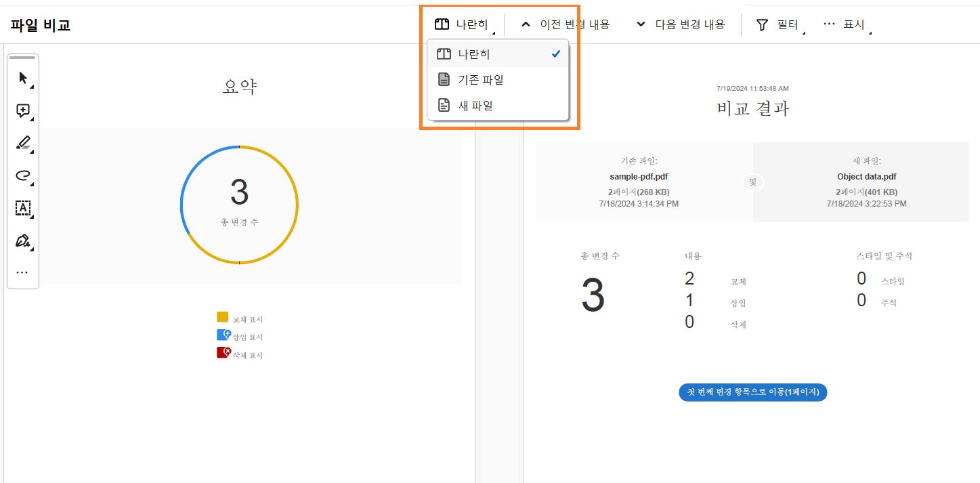Click the 필터 funnel icon
The image size is (980, 483).
coord(761,24)
